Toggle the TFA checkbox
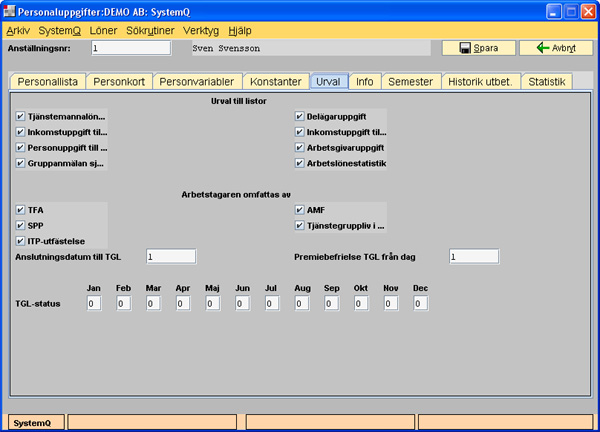This screenshot has width=600, height=432. click(21, 210)
